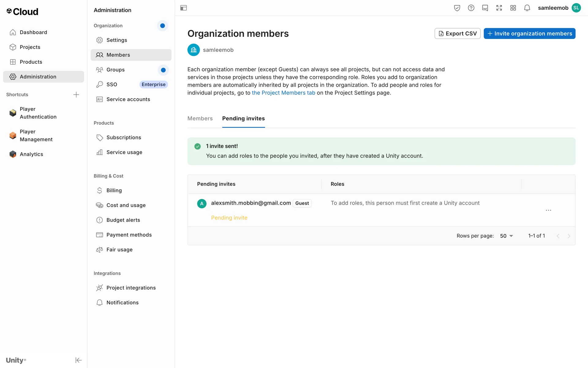Click the SL user avatar menu
The image size is (588, 368).
pos(576,8)
